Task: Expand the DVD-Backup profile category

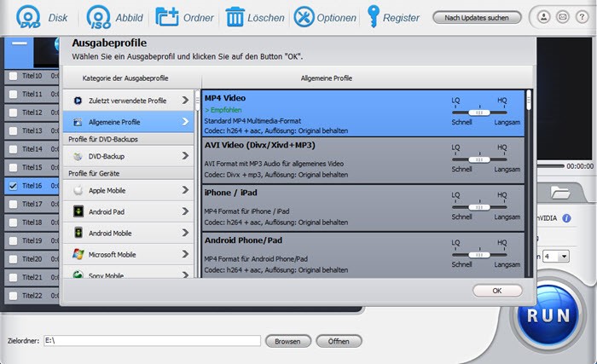Action: pyautogui.click(x=128, y=156)
